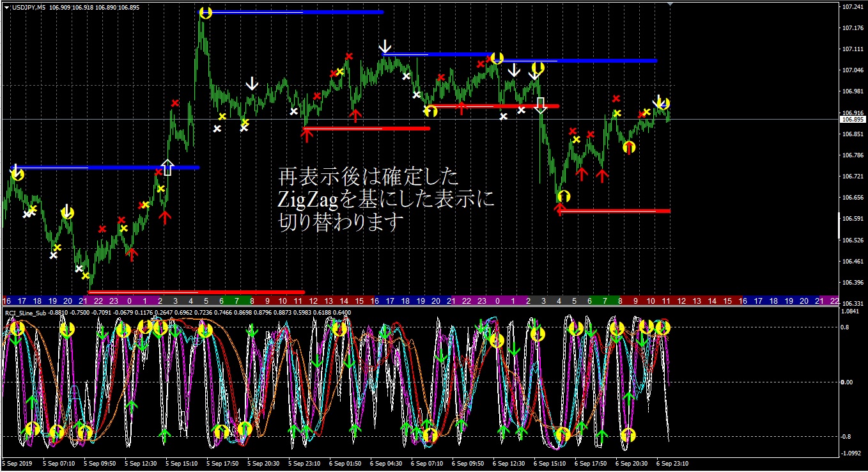Click the 6 Sep 04:30 time label
Screen dimensions: 868x472
386,463
